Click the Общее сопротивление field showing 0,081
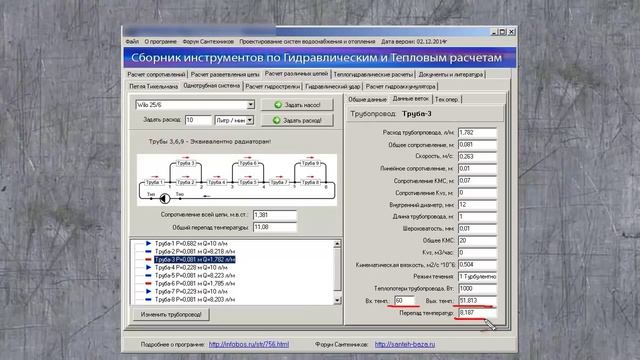 477,145
